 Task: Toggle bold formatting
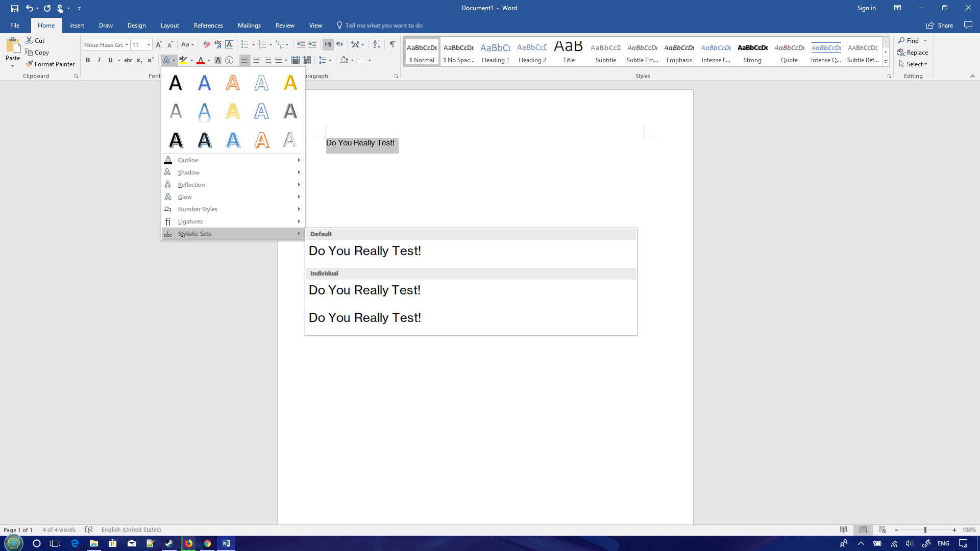[88, 60]
